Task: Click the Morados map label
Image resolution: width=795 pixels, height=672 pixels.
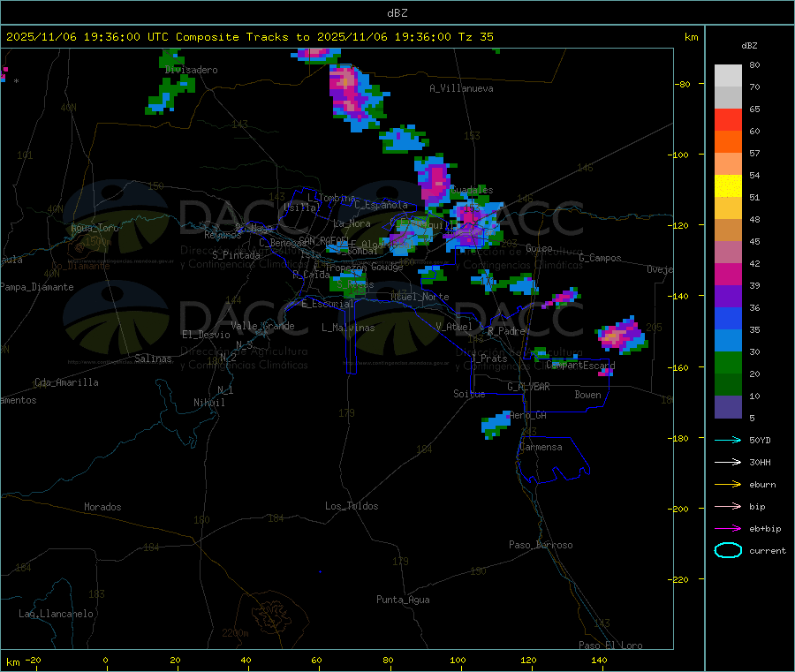Action: click(102, 507)
